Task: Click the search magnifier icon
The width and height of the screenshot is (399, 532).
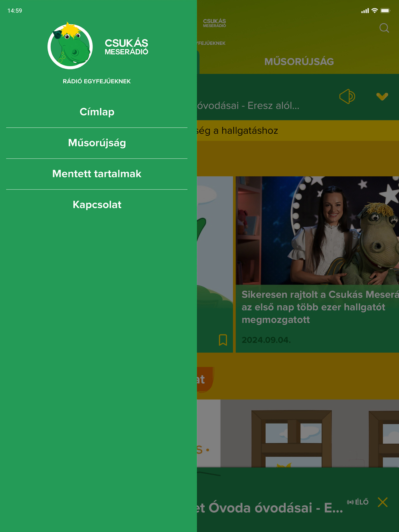Action: [x=384, y=28]
